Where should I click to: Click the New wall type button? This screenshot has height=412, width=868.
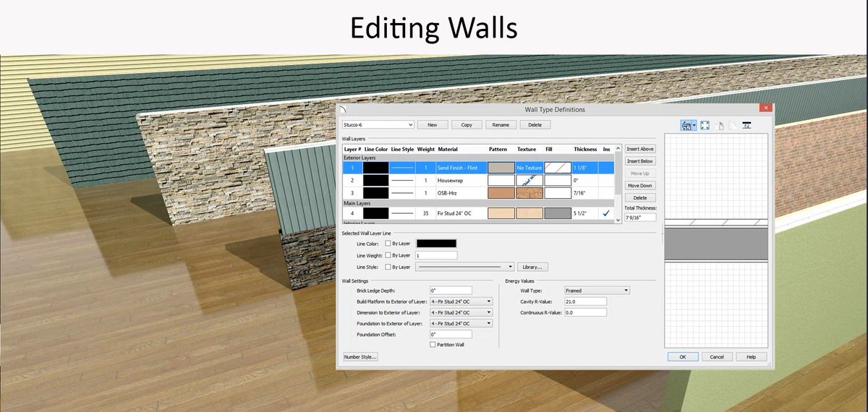click(x=433, y=125)
